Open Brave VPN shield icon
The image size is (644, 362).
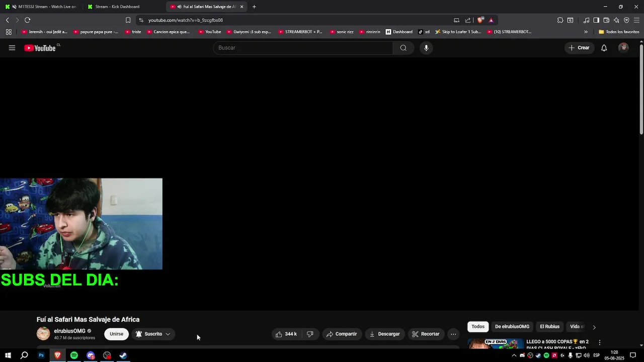[x=626, y=20]
